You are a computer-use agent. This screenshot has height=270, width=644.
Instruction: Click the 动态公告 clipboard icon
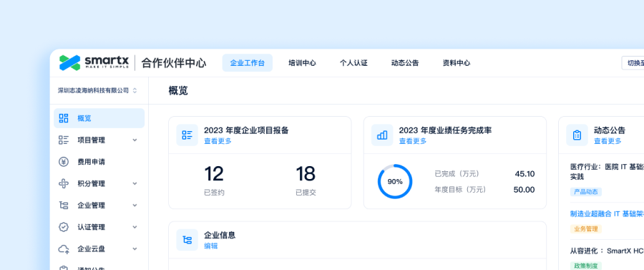tap(577, 135)
